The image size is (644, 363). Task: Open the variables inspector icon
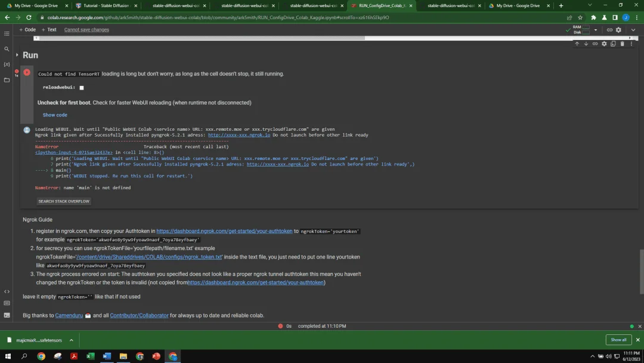(x=7, y=64)
